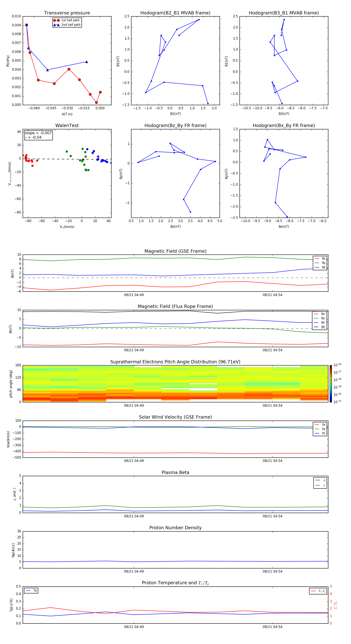Click the "r = -0.04" annotation text
The width and height of the screenshot is (351, 644).
pos(33,137)
